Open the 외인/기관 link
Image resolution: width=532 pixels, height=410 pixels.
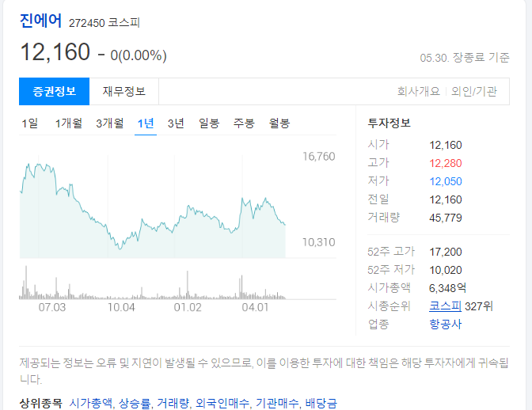[474, 91]
